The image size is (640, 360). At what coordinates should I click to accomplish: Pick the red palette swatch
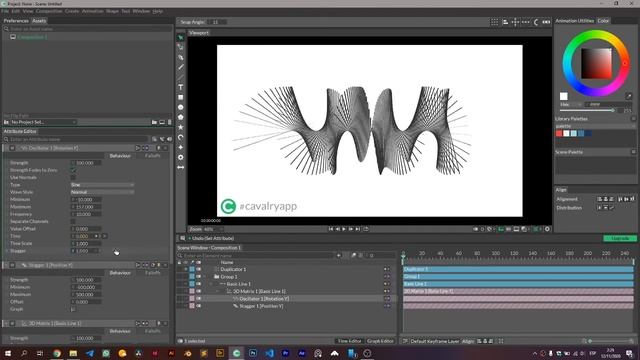(x=559, y=133)
